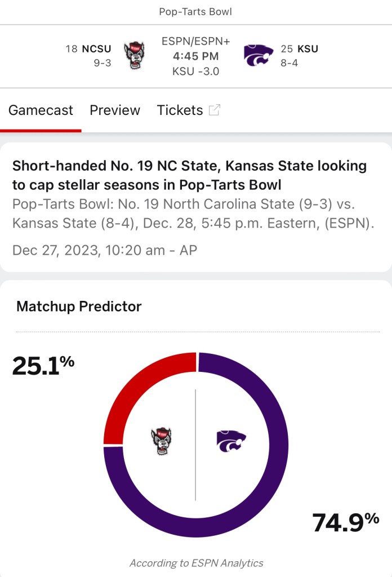The image size is (392, 577).
Task: Tap the NC State wolf logo in header
Action: [135, 55]
